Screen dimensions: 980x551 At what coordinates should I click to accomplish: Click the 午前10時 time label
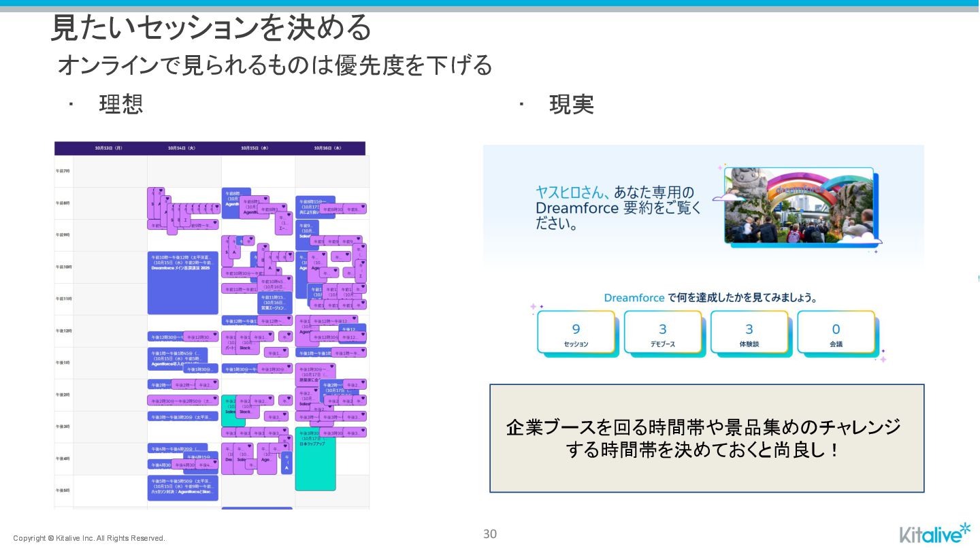(x=63, y=267)
